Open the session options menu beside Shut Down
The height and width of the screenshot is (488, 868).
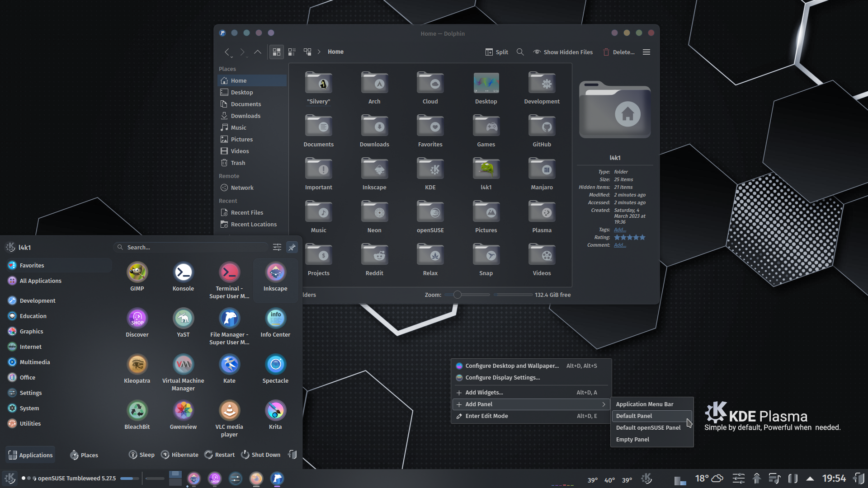[x=292, y=455]
